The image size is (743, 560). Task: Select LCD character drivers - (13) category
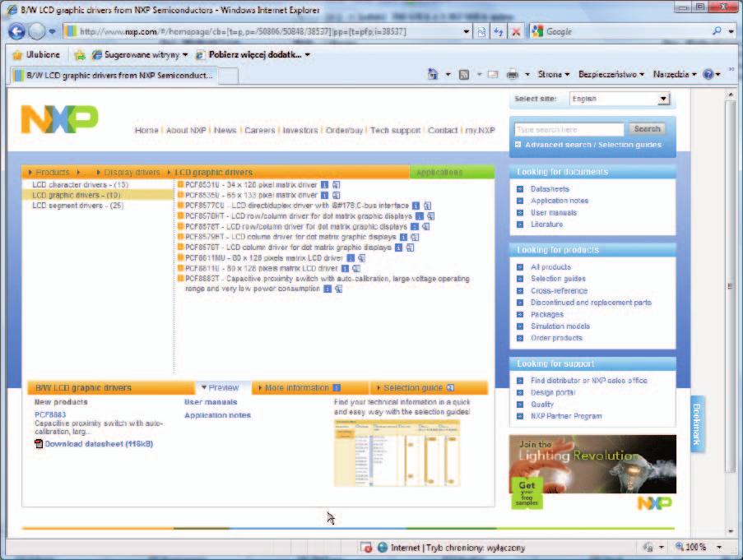pyautogui.click(x=80, y=185)
